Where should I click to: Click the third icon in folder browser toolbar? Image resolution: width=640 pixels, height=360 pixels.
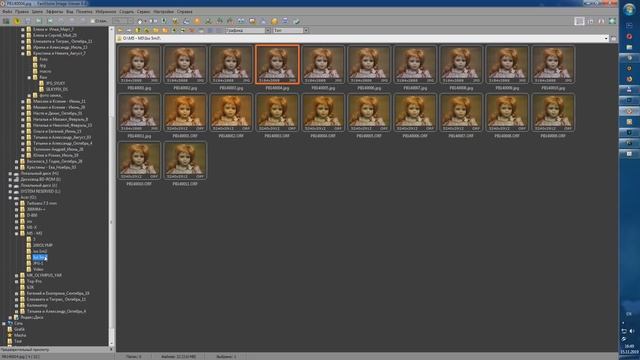[x=138, y=30]
